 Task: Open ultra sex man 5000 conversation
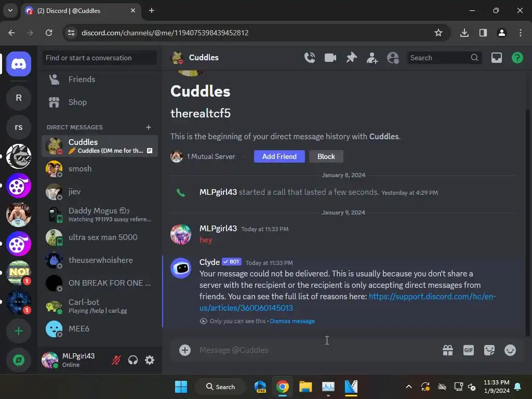pos(99,237)
